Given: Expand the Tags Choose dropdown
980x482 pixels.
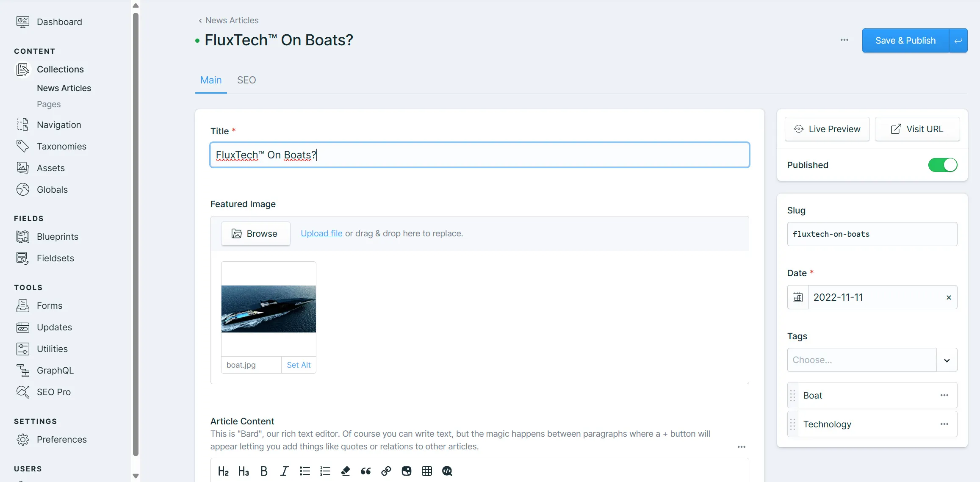Looking at the screenshot, I should click(x=947, y=360).
